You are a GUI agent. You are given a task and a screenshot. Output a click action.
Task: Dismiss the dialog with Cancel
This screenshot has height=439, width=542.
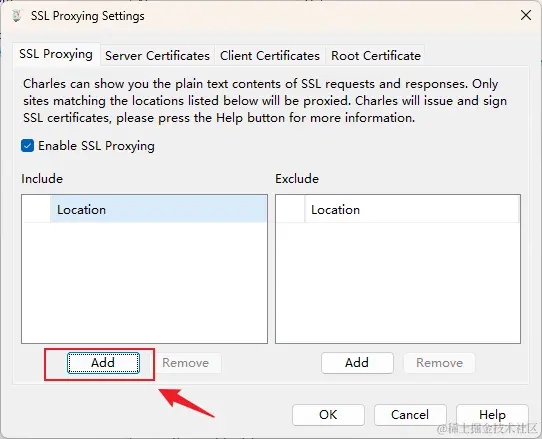(410, 414)
